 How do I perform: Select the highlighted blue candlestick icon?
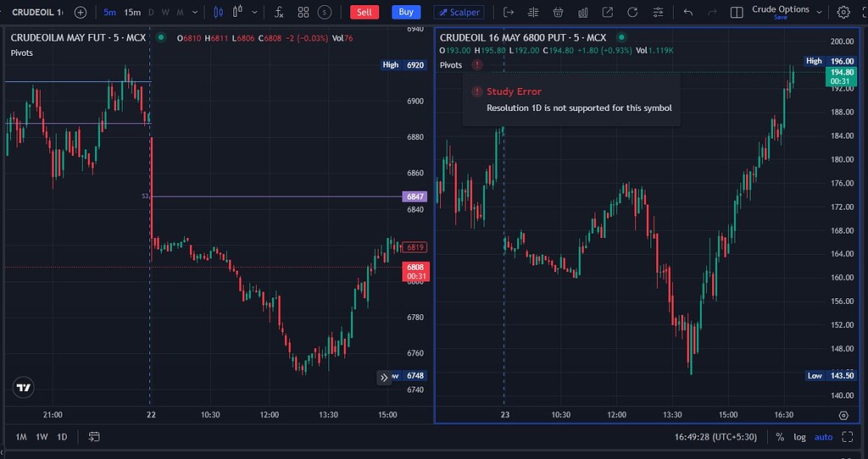point(218,12)
